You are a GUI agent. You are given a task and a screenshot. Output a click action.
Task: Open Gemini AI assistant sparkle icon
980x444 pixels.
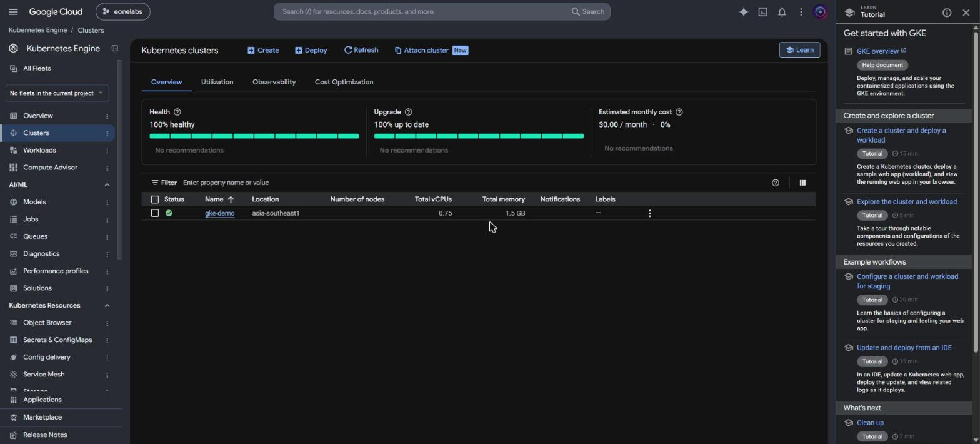click(x=743, y=12)
